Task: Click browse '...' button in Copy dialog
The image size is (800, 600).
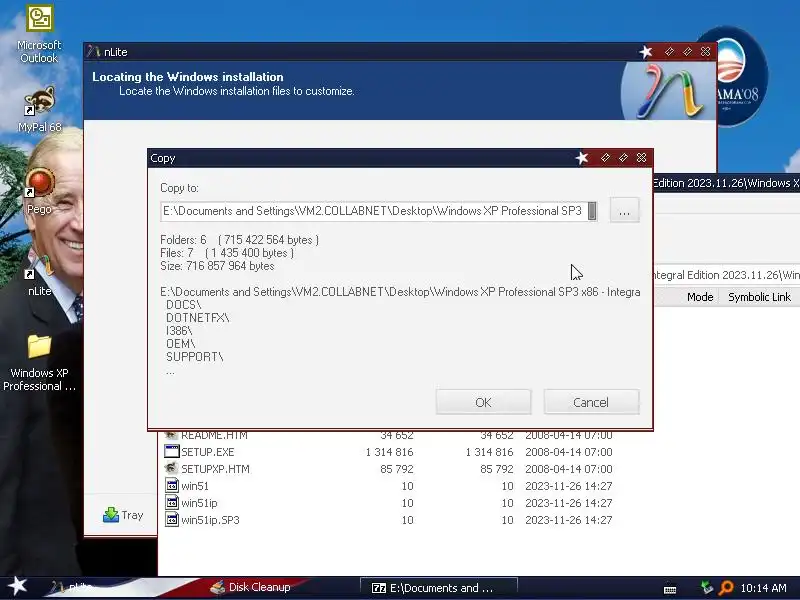Action: (624, 211)
